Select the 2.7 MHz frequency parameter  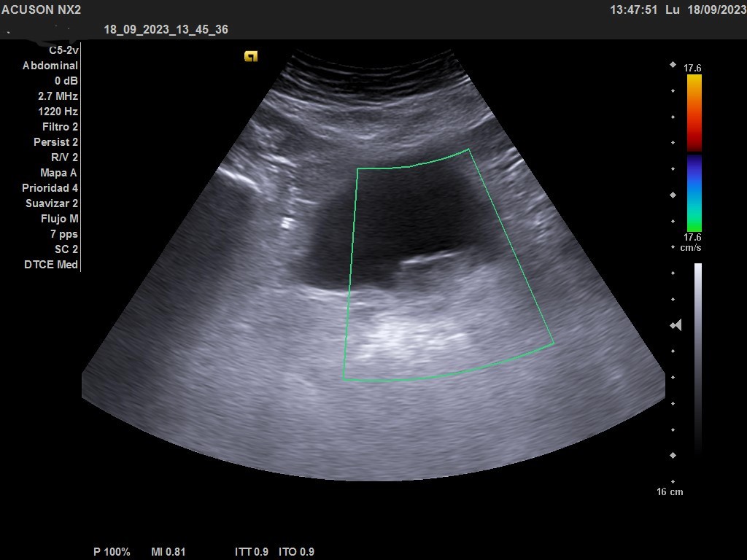coord(58,96)
